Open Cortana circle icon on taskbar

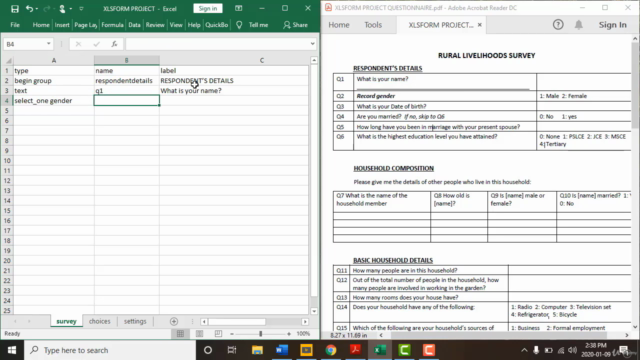click(208, 350)
